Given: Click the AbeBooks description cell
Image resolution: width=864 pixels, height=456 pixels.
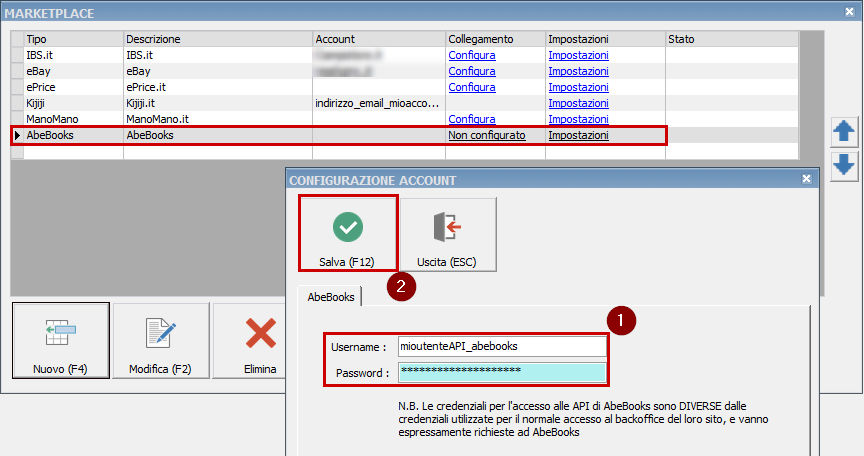Looking at the screenshot, I should pos(218,135).
